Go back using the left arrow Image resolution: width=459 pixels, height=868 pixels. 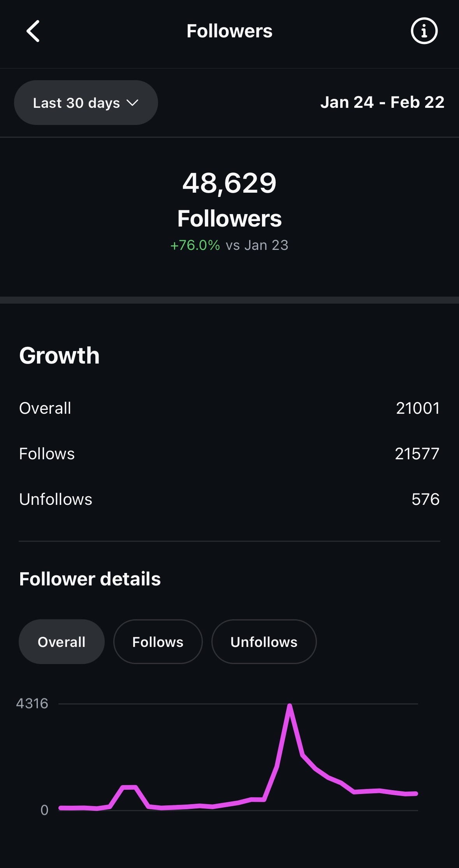click(x=33, y=31)
